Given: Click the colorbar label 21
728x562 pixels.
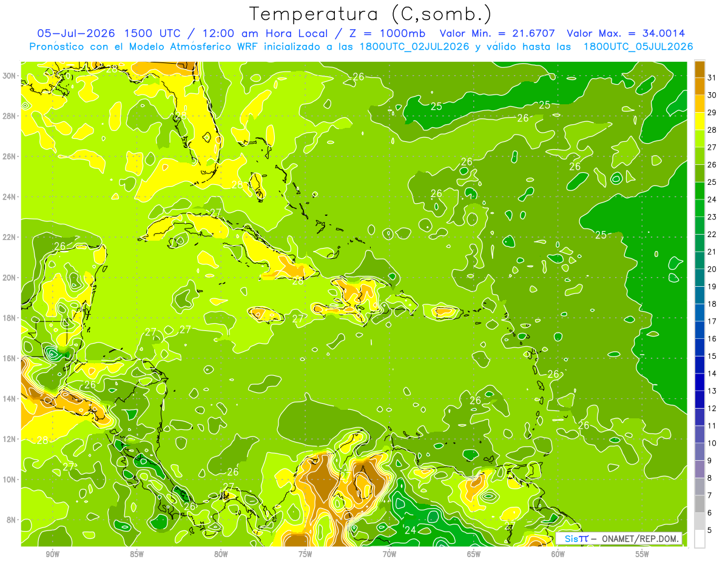Looking at the screenshot, I should (x=712, y=252).
